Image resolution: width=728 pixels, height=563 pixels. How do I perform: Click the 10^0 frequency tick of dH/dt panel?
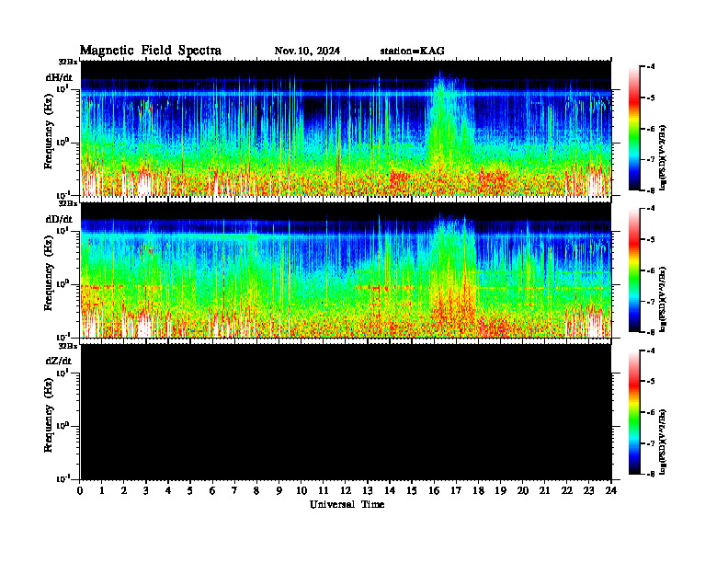click(63, 143)
